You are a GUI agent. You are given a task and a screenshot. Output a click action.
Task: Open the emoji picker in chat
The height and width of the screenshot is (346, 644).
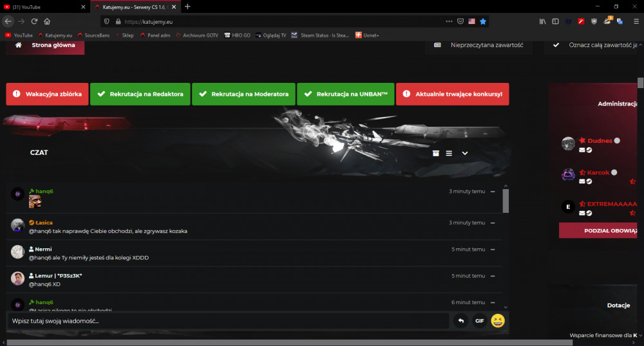[498, 320]
